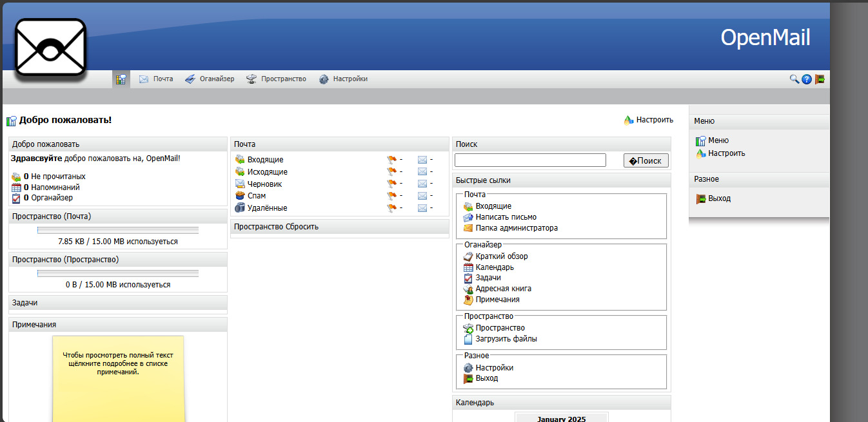
Task: Click the Календарь icon in quick links
Action: (x=468, y=267)
